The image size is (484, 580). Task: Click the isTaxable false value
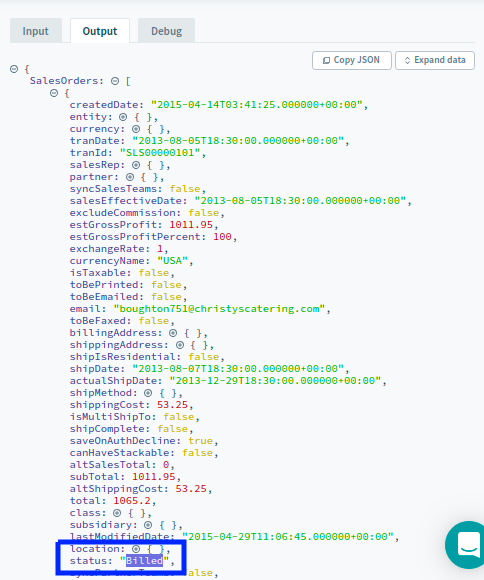154,273
